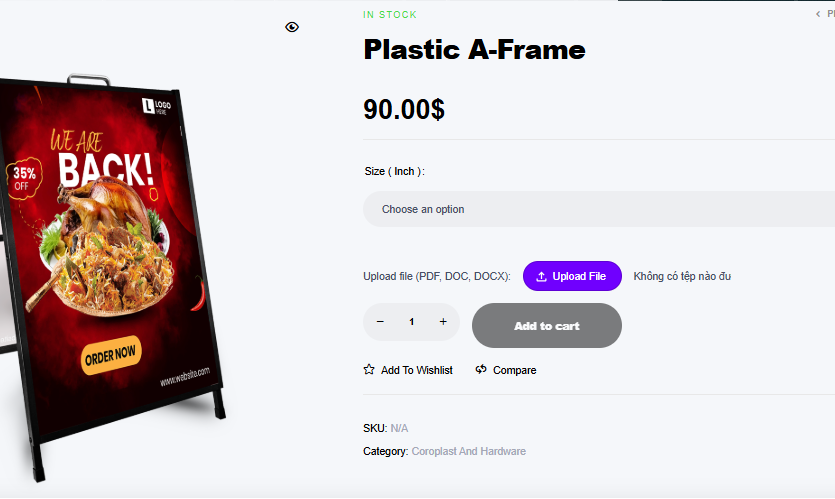Click the green IN STOCK label
Viewport: 835px width, 499px height.
click(x=390, y=15)
